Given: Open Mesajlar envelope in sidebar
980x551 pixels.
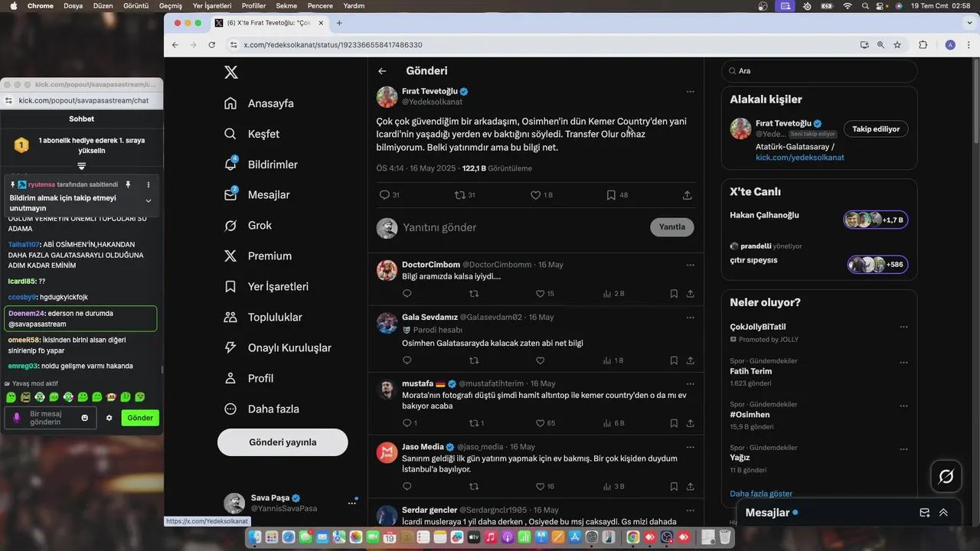Looking at the screenshot, I should click(230, 195).
